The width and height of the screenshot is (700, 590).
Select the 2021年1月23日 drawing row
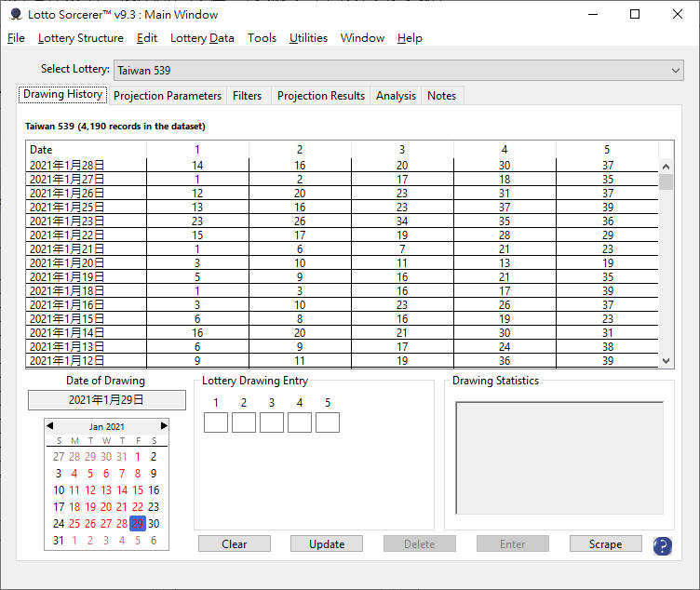(x=67, y=221)
